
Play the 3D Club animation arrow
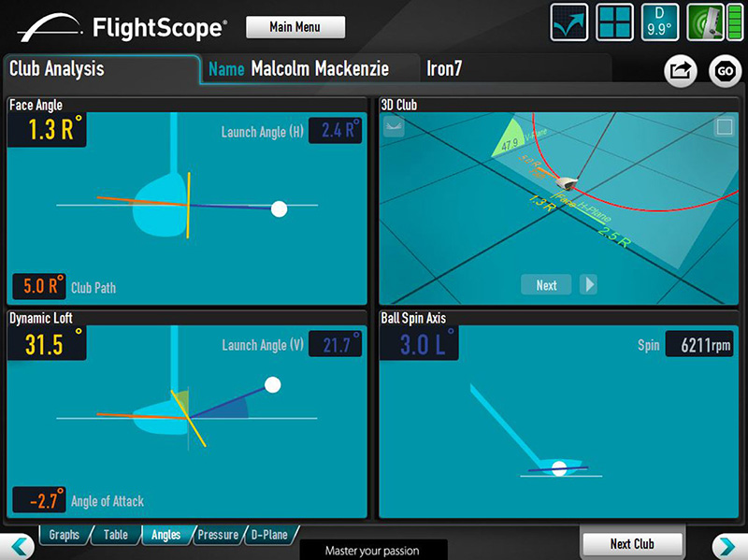(x=589, y=285)
